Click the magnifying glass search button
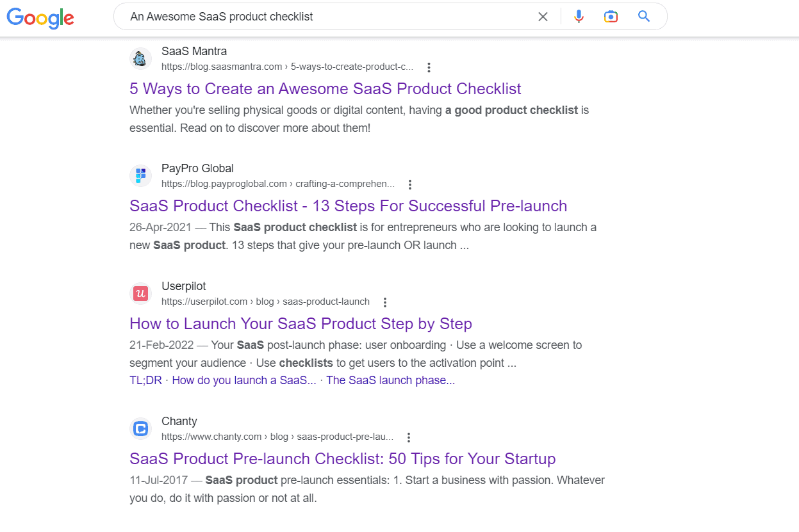 [644, 17]
